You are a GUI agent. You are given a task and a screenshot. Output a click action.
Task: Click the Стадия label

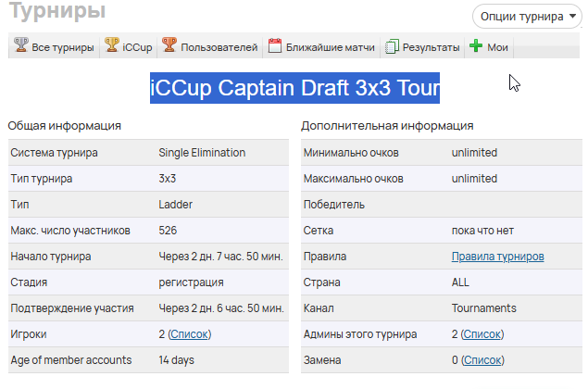click(29, 282)
